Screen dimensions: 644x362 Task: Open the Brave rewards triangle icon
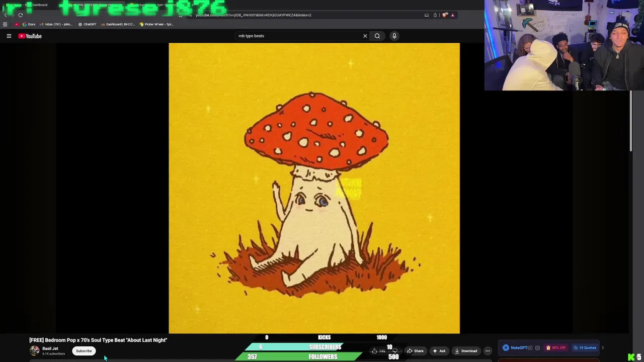(452, 15)
